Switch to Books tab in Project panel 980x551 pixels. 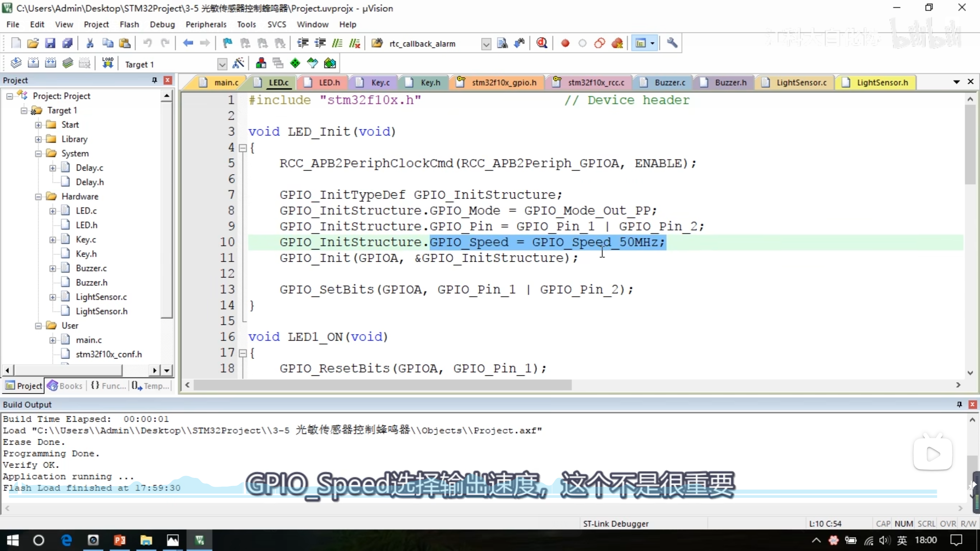65,386
